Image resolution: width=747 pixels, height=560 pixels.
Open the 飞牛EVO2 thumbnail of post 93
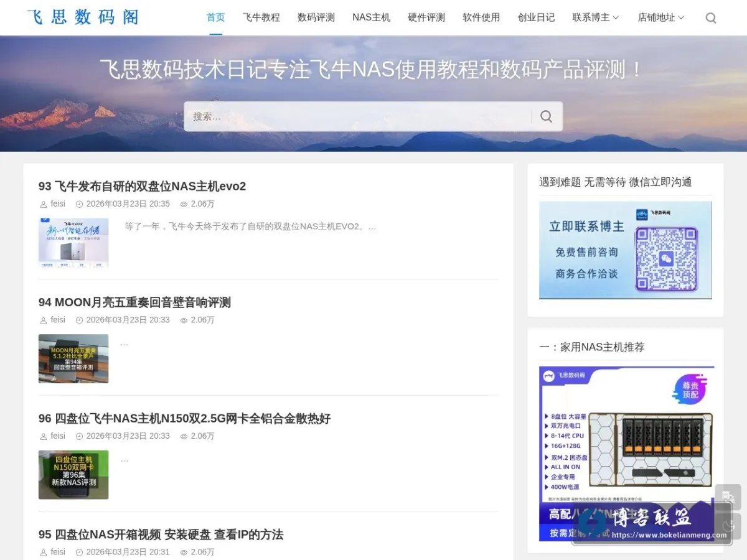[x=73, y=243]
